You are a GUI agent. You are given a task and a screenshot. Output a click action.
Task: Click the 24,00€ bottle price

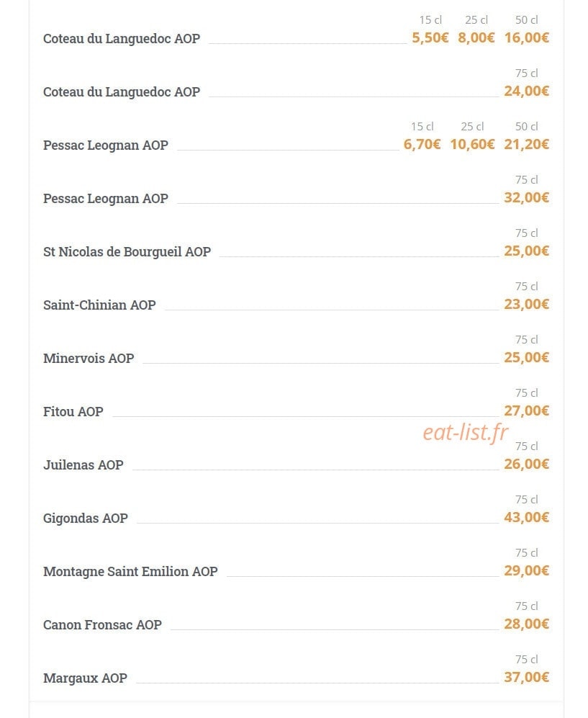[526, 91]
